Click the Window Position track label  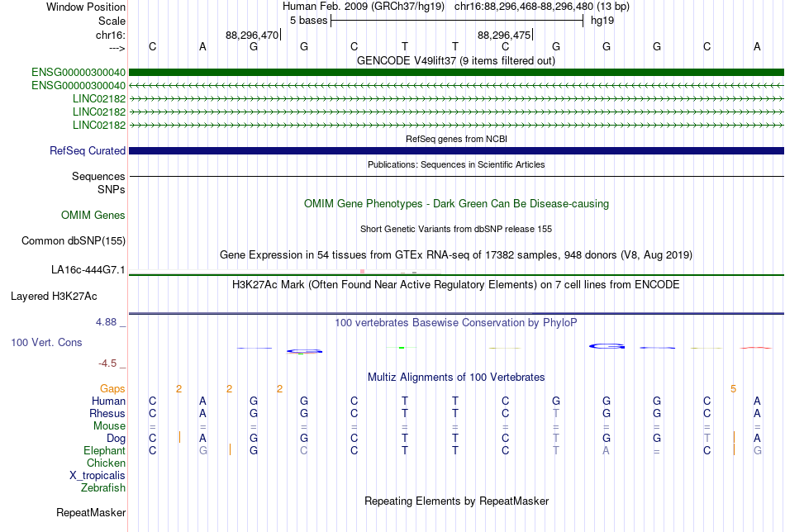pyautogui.click(x=86, y=7)
